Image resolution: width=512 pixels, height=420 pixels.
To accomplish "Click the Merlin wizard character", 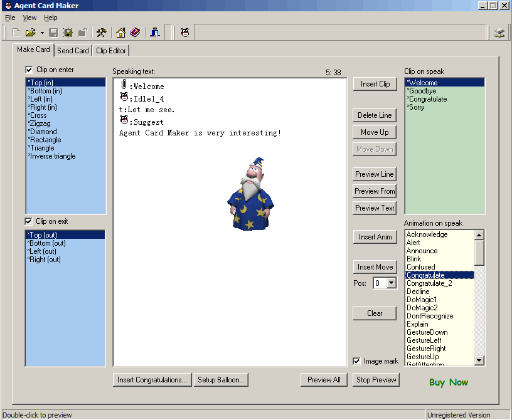I will 250,194.
